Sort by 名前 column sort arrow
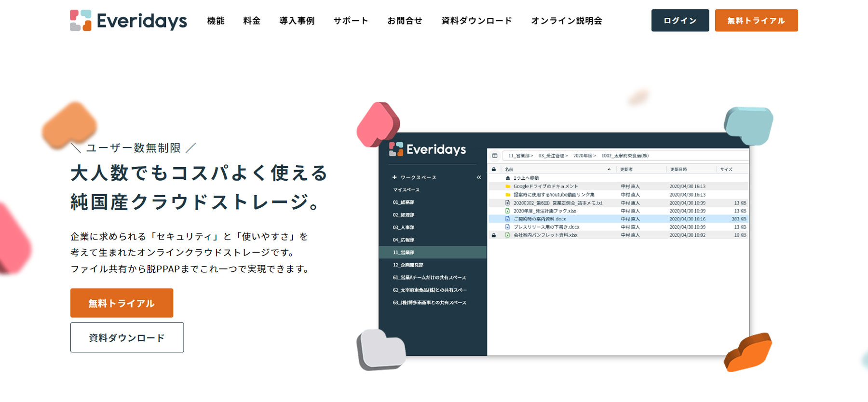 [x=609, y=169]
